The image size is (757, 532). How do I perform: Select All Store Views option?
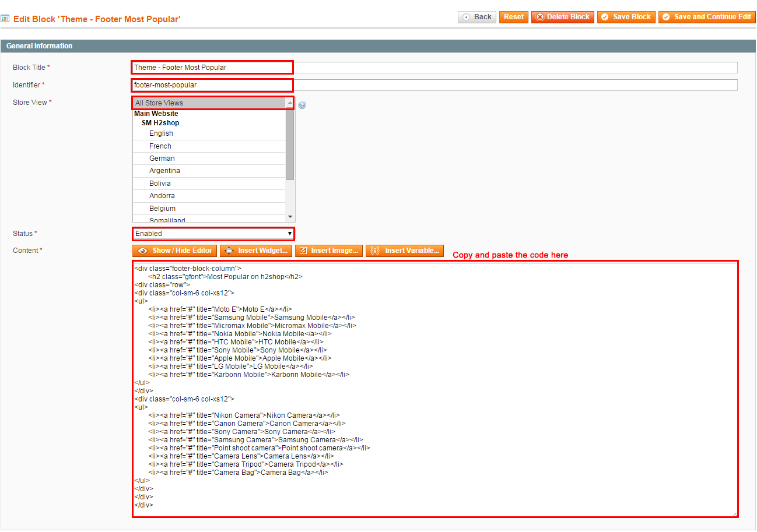click(209, 103)
